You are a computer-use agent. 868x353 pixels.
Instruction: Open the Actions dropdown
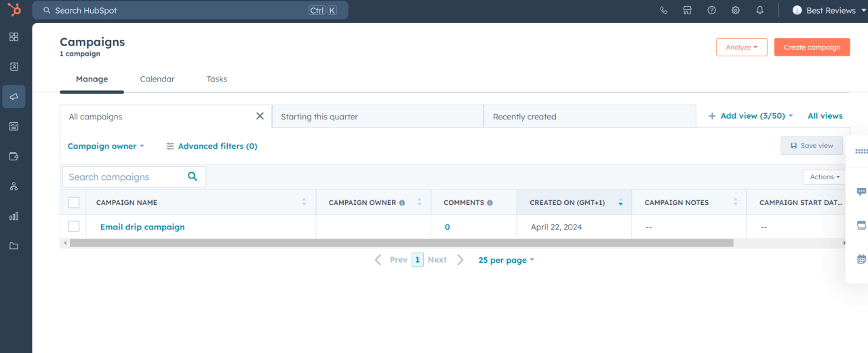[825, 177]
